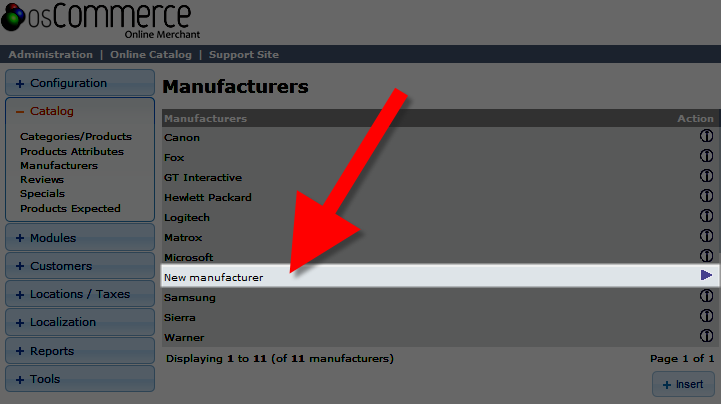The image size is (721, 404).
Task: Open the Products Attributes link
Action: coord(72,151)
